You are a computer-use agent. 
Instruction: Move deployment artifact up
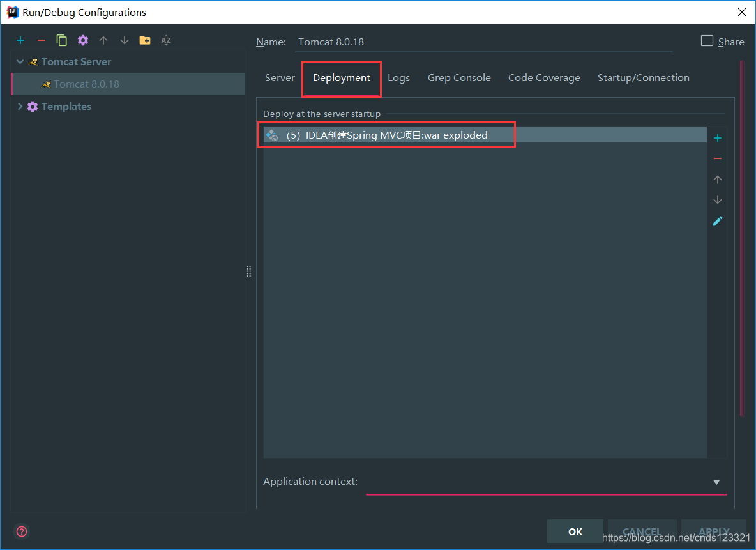coord(718,180)
